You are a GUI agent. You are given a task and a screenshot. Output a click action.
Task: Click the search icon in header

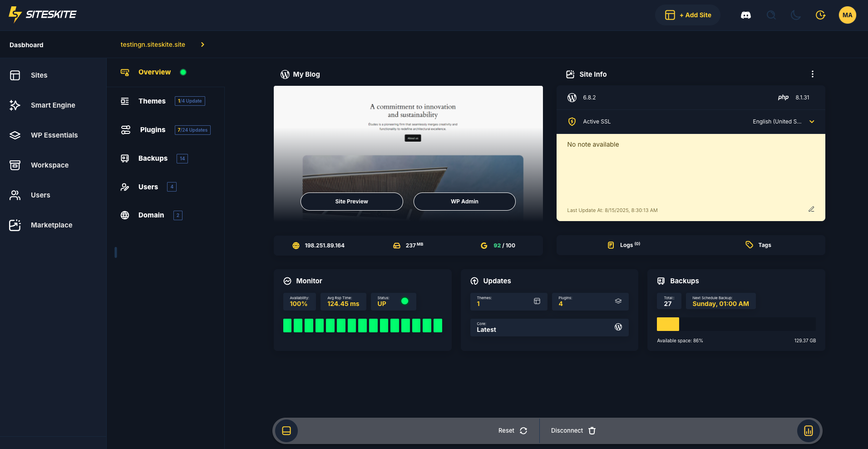[771, 15]
